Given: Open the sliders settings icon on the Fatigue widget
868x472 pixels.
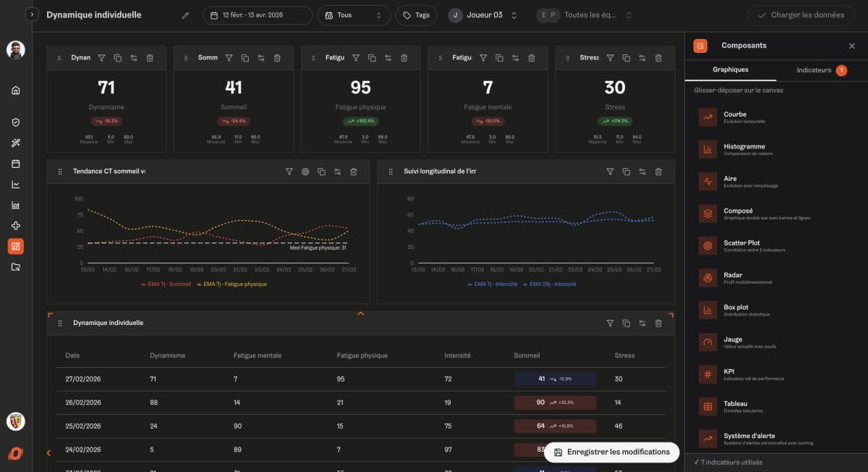Looking at the screenshot, I should click(x=386, y=58).
